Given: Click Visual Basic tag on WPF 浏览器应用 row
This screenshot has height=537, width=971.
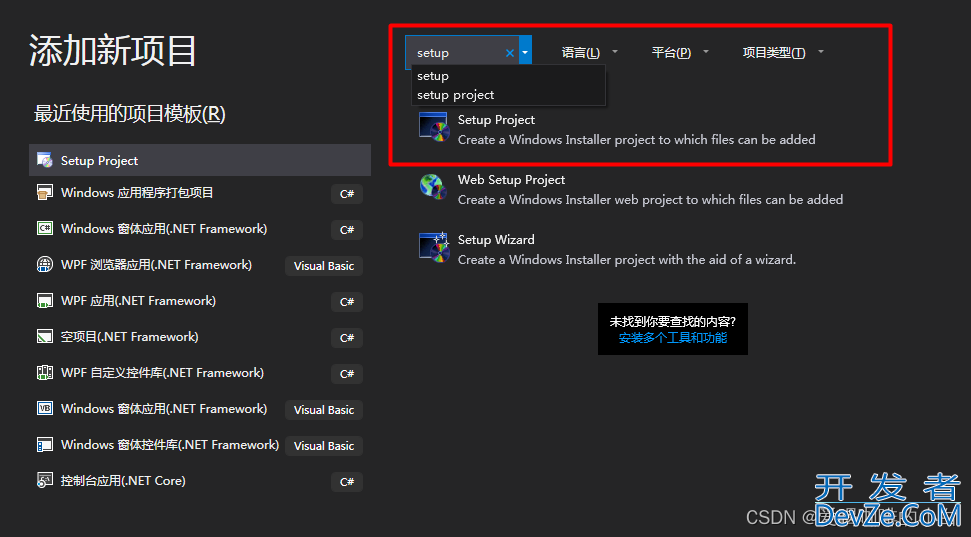Looking at the screenshot, I should click(x=324, y=266).
